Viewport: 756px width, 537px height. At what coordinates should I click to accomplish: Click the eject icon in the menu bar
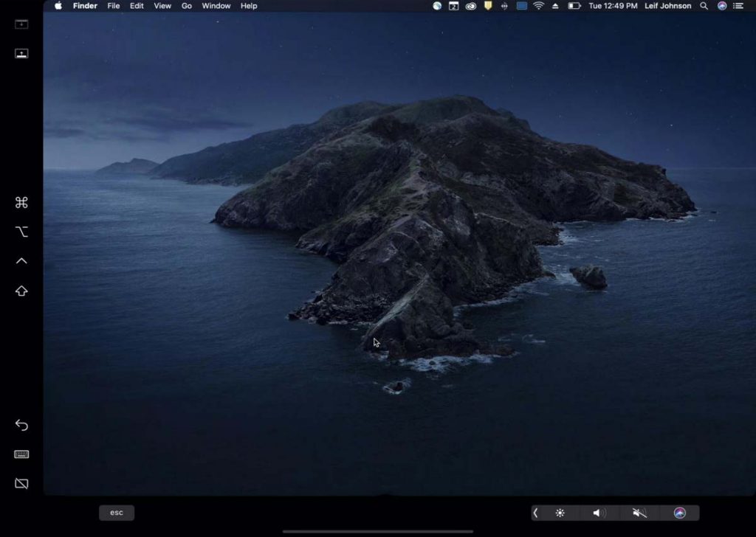click(x=556, y=6)
